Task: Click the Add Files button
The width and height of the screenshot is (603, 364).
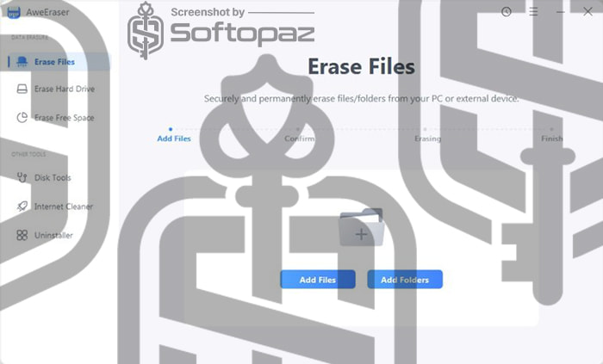Action: (x=318, y=280)
